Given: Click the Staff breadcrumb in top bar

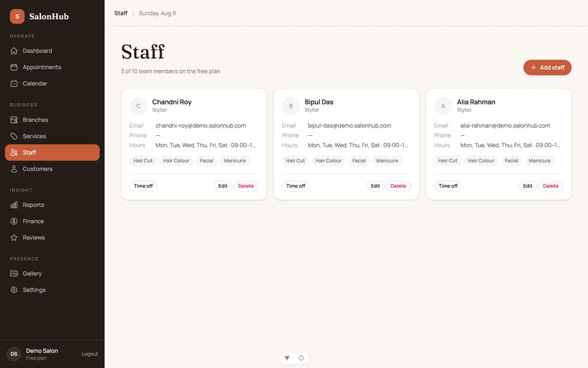Looking at the screenshot, I should click(x=121, y=13).
